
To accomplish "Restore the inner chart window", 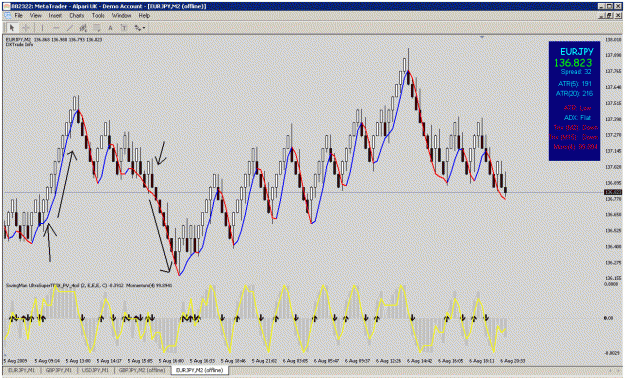I will click(609, 16).
